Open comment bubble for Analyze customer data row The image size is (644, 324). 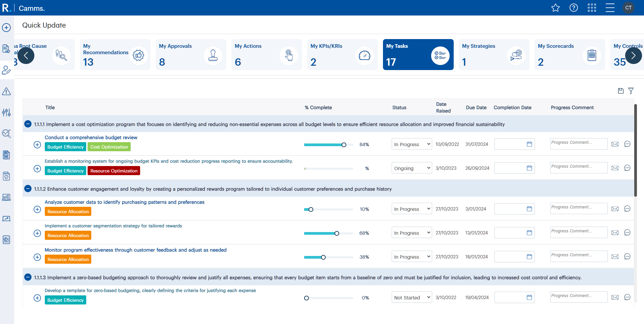coord(627,209)
